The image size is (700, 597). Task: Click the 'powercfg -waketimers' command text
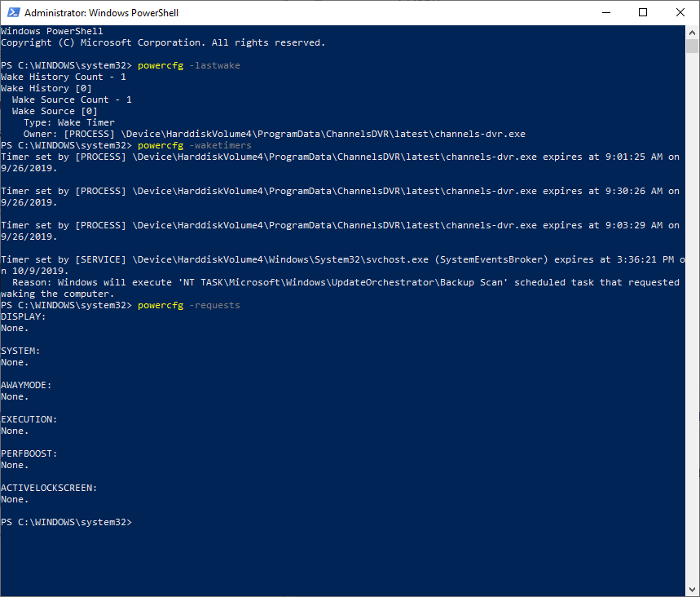pyautogui.click(x=195, y=145)
